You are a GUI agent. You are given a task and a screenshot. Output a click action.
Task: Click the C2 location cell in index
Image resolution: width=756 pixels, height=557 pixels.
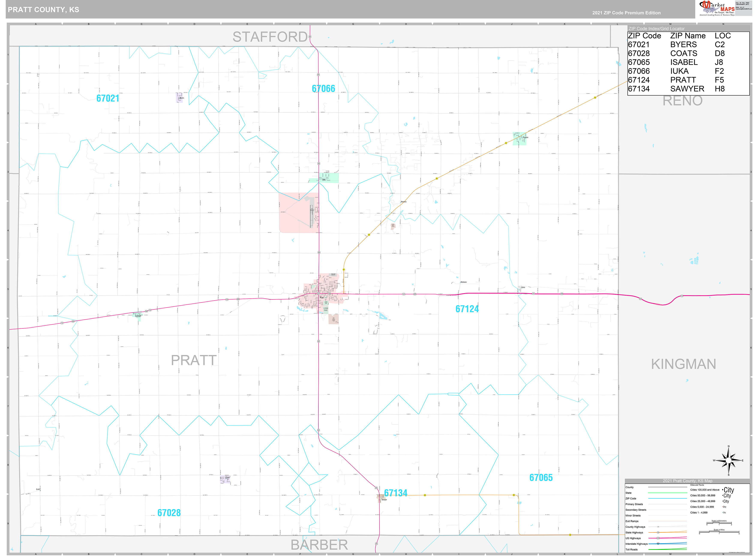pos(720,45)
